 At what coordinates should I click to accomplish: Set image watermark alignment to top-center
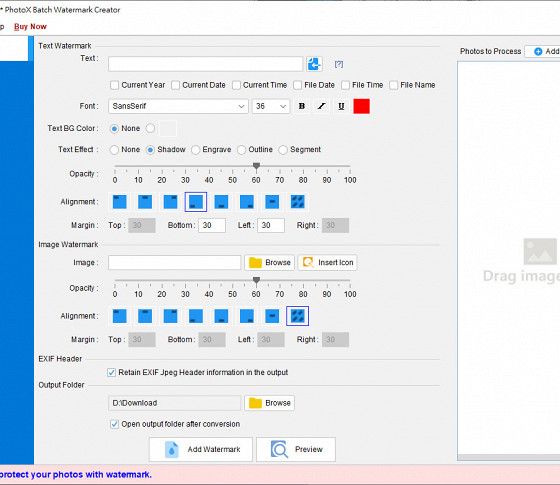tap(145, 316)
